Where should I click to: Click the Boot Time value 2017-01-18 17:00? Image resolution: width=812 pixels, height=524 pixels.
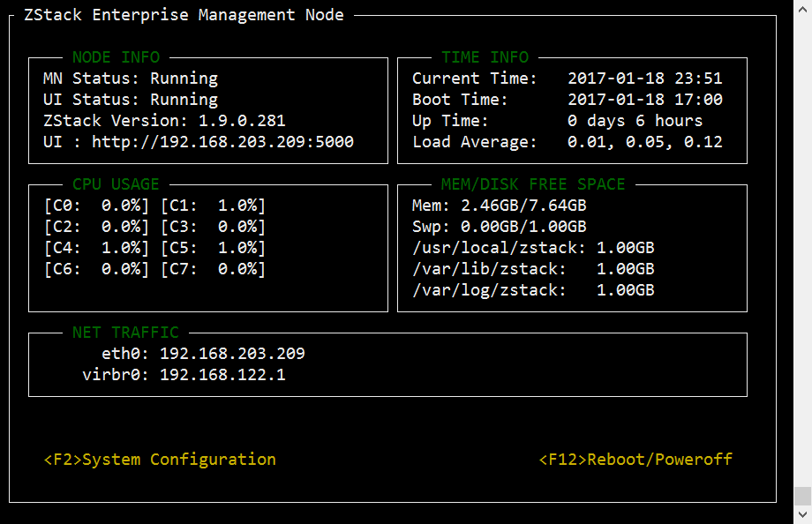pos(644,100)
